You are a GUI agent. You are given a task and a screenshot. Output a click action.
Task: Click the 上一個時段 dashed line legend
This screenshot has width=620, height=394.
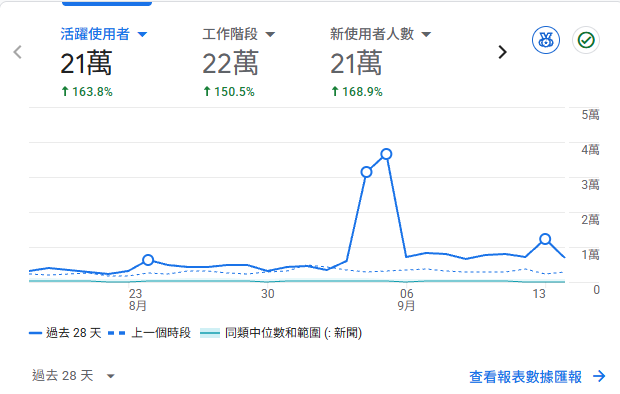click(x=149, y=333)
